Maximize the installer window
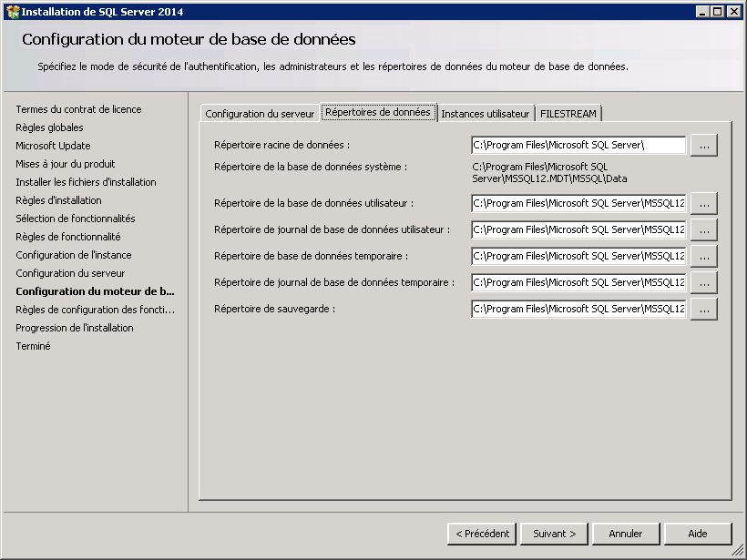 pos(718,12)
